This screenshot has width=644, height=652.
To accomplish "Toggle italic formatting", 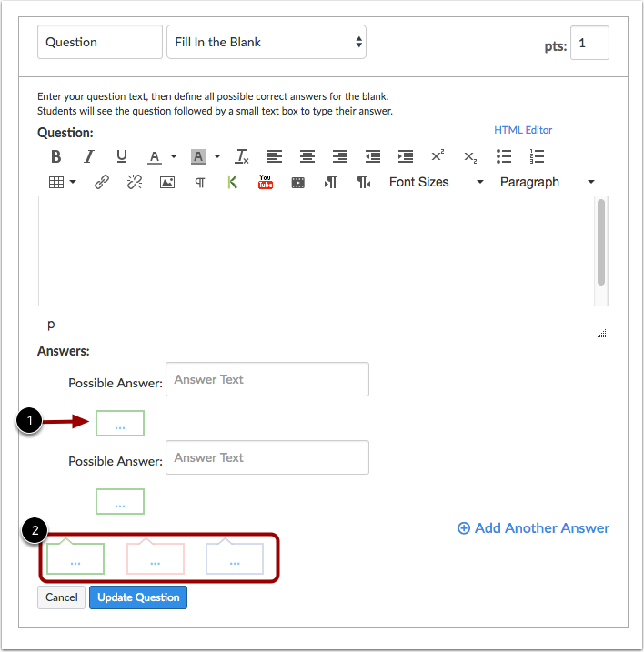I will point(88,156).
